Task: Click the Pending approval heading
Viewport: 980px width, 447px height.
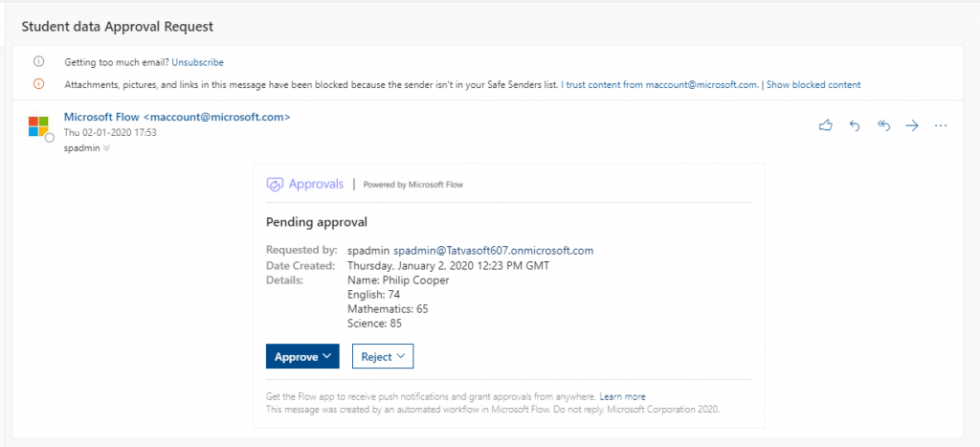Action: tap(317, 222)
